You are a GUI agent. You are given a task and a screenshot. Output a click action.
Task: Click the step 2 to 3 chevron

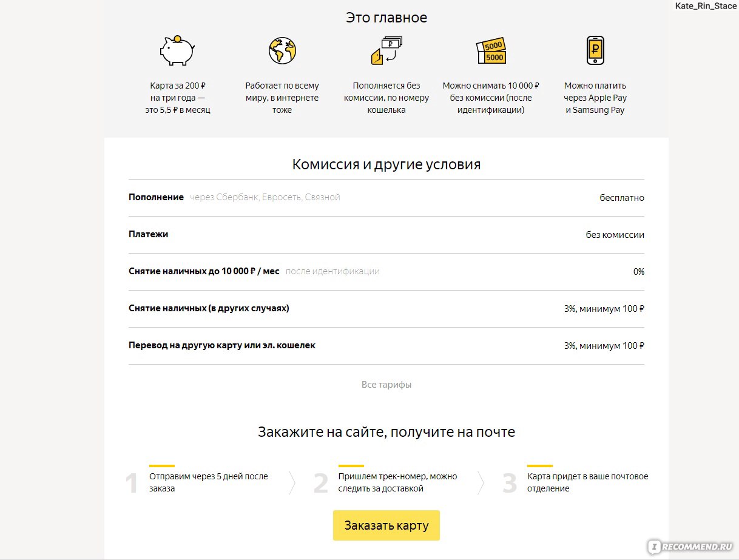coord(481,483)
